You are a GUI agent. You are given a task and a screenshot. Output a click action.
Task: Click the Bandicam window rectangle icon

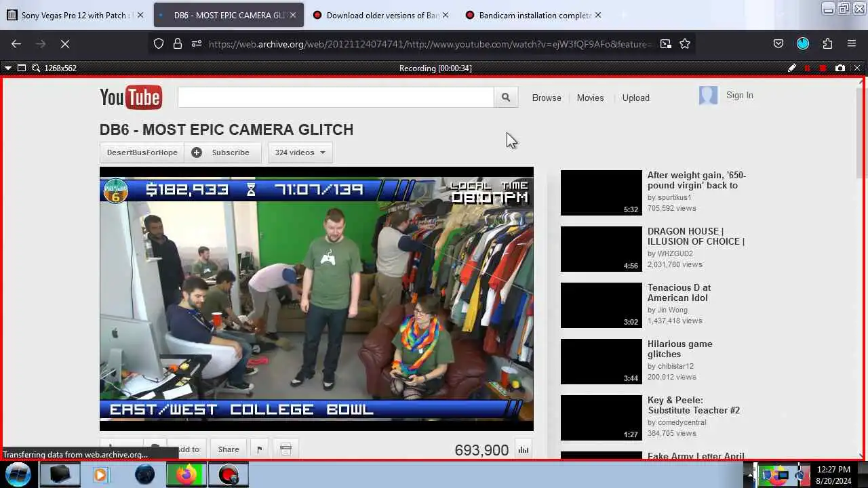coord(22,68)
